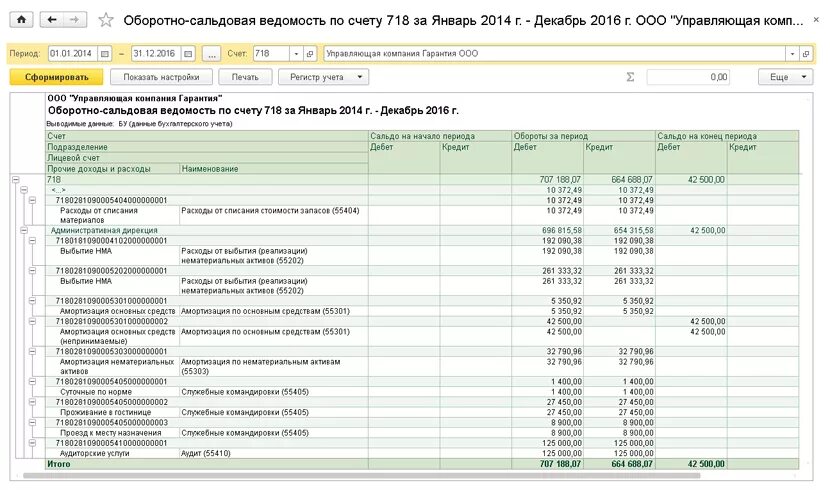
Task: Select cell Аудит (55410)
Action: [206, 453]
